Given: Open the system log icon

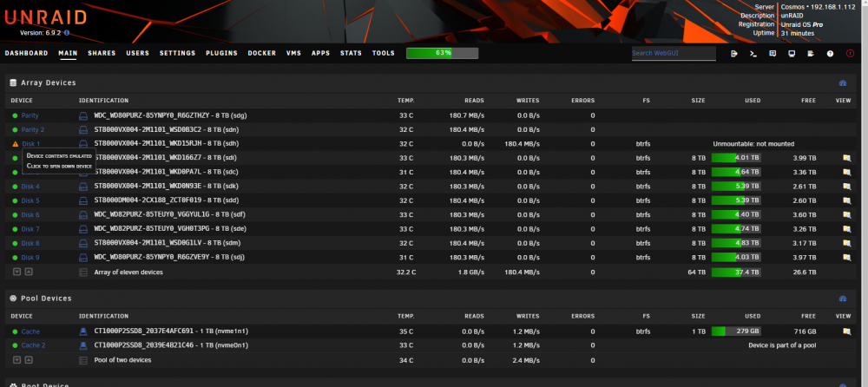Looking at the screenshot, I should 811,54.
